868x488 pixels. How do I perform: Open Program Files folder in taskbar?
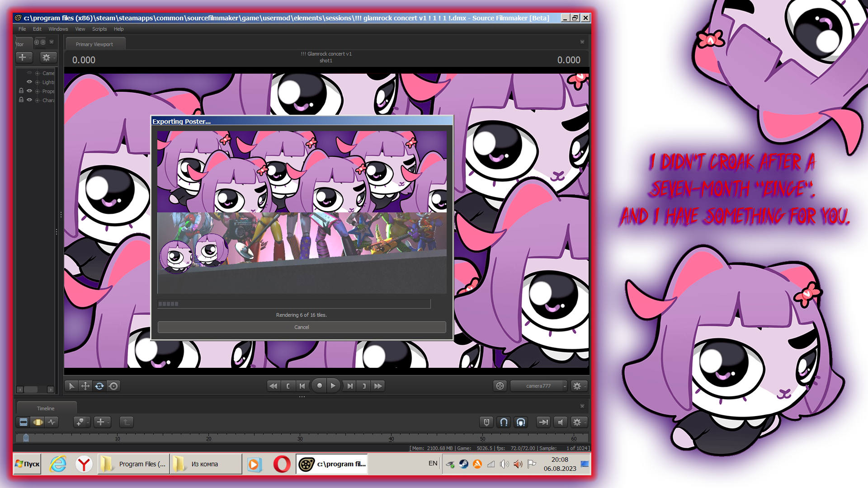click(x=134, y=464)
